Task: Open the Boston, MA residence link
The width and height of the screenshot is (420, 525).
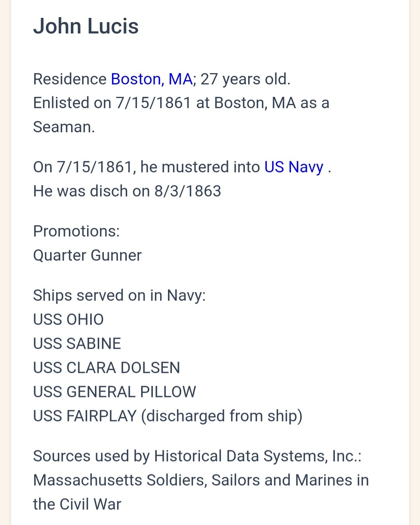Action: click(152, 79)
